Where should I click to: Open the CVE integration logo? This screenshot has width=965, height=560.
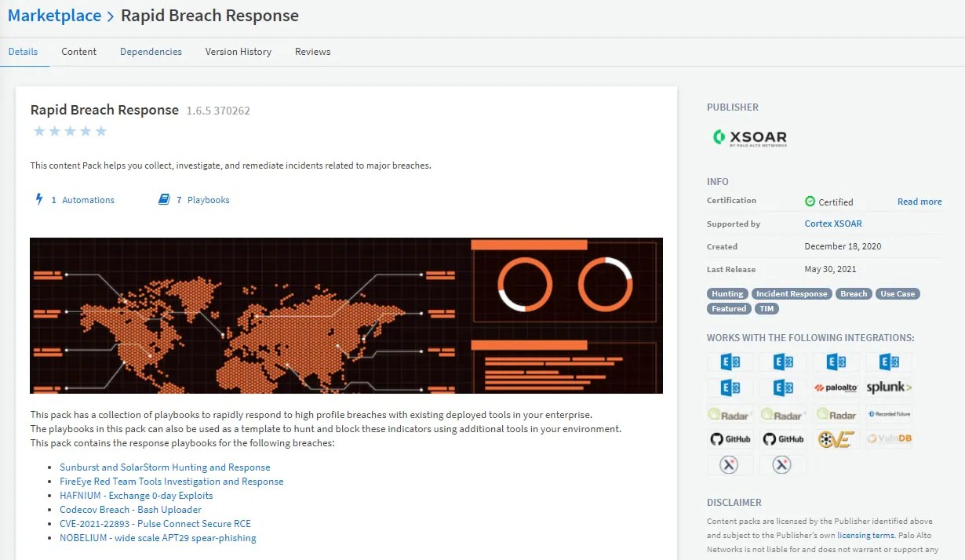point(836,439)
